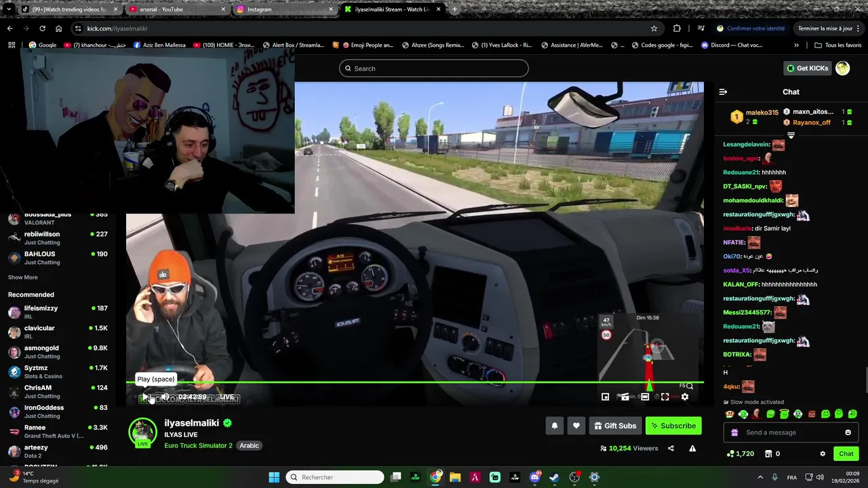The height and width of the screenshot is (488, 868).
Task: Collapse the chat panel
Action: click(723, 91)
